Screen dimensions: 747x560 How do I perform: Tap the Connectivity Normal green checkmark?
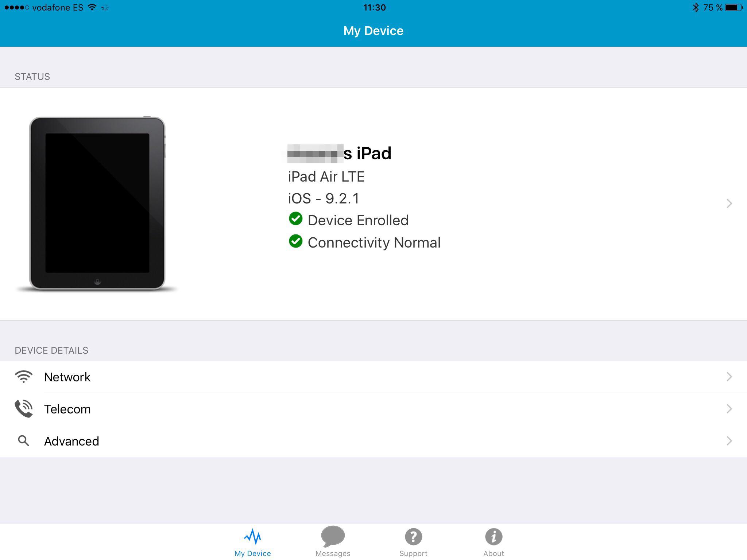pyautogui.click(x=295, y=241)
